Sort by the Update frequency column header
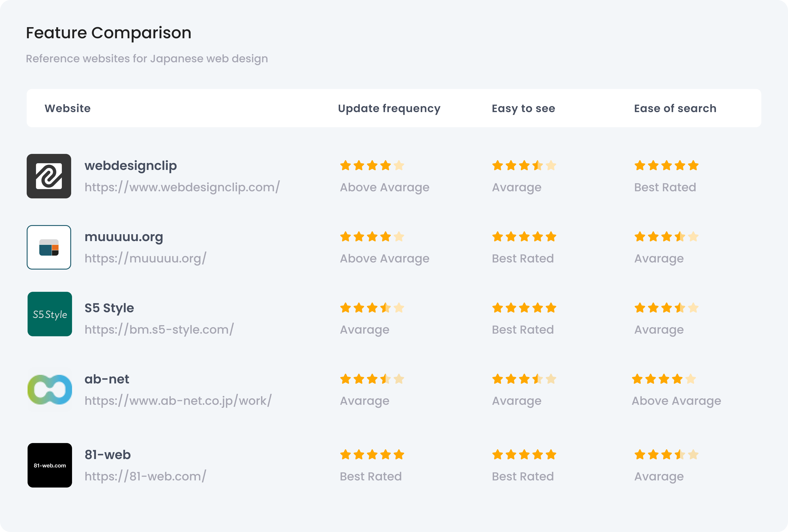 coord(389,108)
